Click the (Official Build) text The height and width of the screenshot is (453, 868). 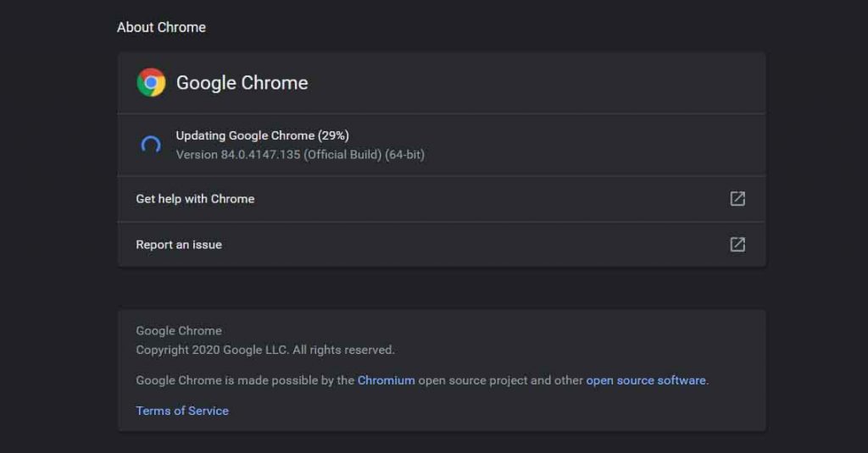click(342, 155)
